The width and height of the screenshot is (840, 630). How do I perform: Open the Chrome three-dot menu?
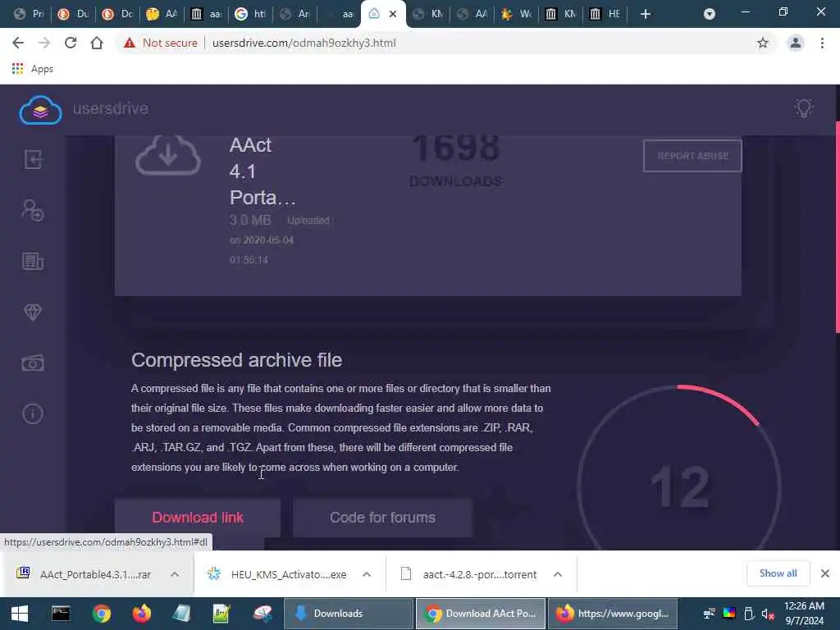click(822, 43)
